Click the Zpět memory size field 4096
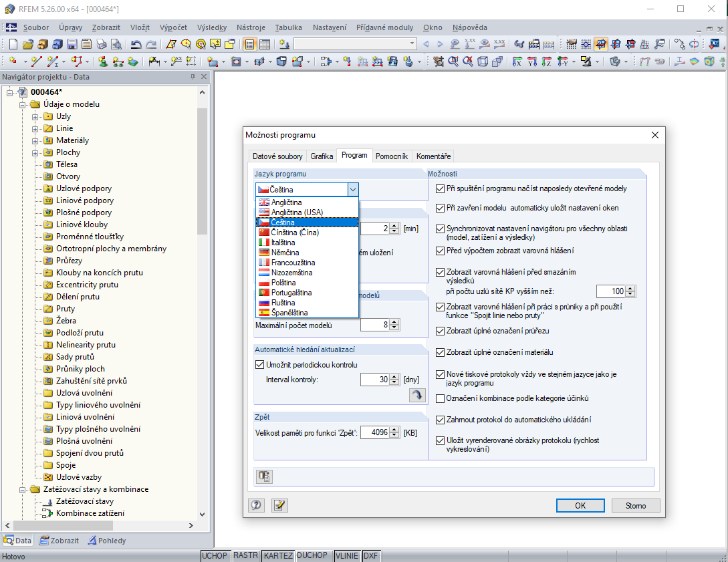The image size is (728, 562). coord(375,432)
